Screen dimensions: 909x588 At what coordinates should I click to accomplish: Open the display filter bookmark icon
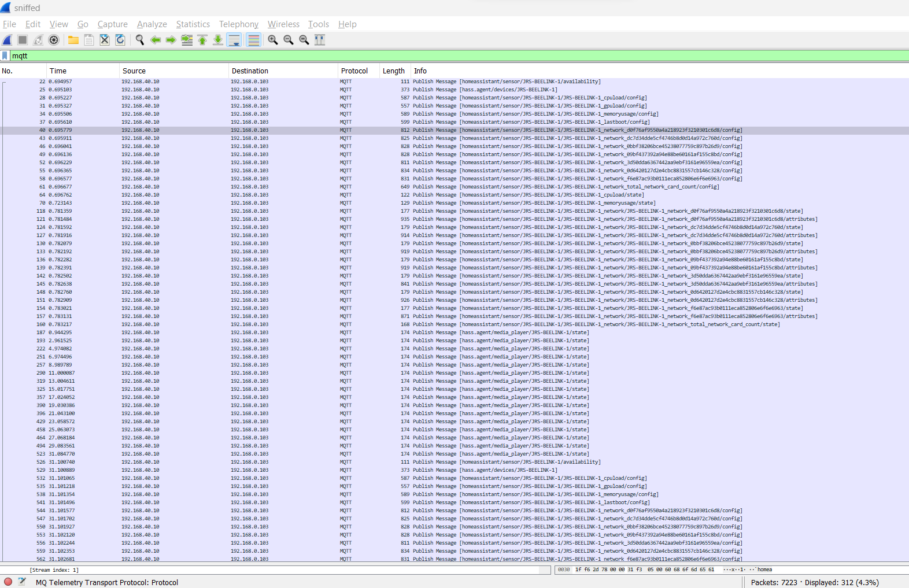coord(5,56)
